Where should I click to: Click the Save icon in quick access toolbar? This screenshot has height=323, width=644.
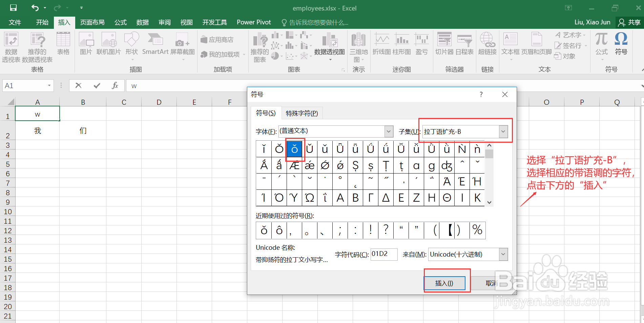(x=13, y=7)
